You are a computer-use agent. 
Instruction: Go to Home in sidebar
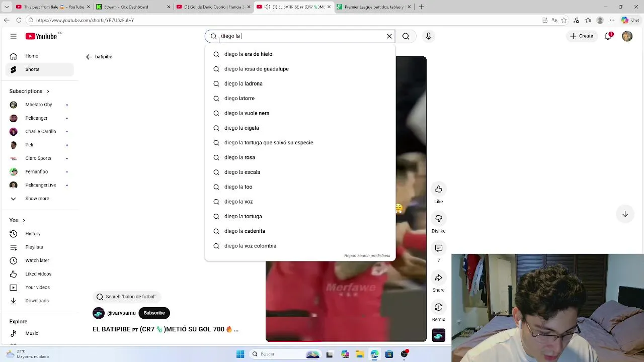point(39,56)
